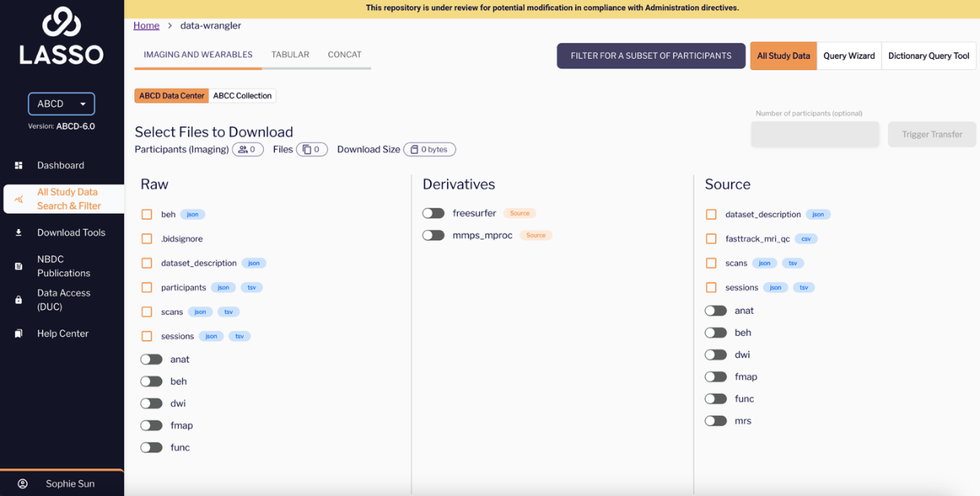Click json tag beside Source dataset_description
Screen dimensions: 980x496
pyautogui.click(x=818, y=214)
